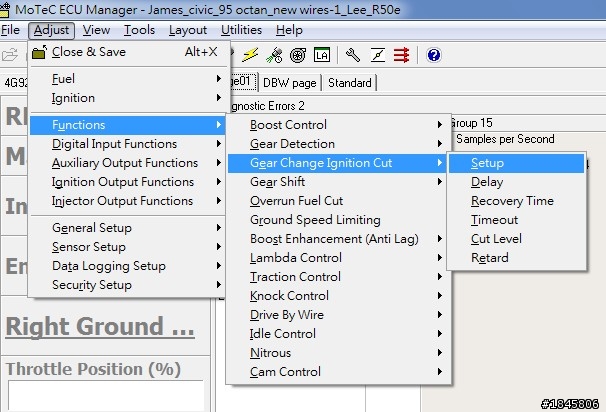Open the Help menu
The width and height of the screenshot is (606, 412).
(x=289, y=30)
